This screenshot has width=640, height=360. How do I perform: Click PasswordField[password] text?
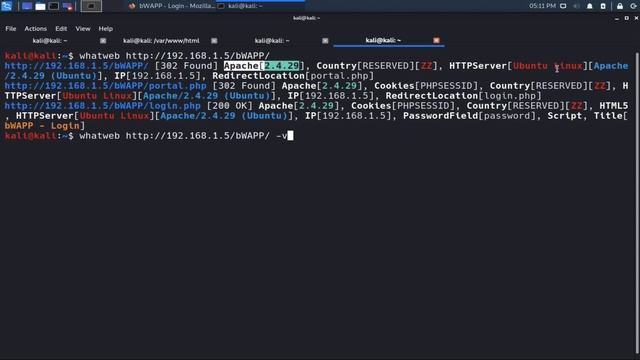click(469, 116)
